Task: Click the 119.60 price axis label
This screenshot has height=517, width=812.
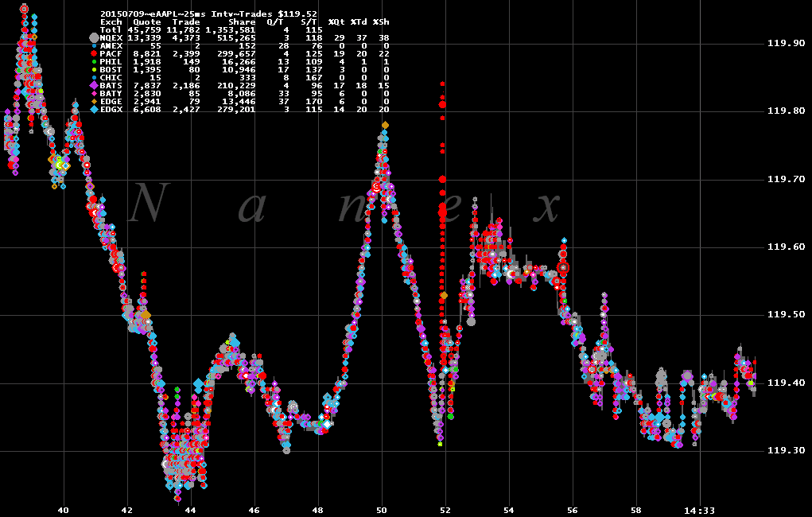Action: [x=786, y=247]
